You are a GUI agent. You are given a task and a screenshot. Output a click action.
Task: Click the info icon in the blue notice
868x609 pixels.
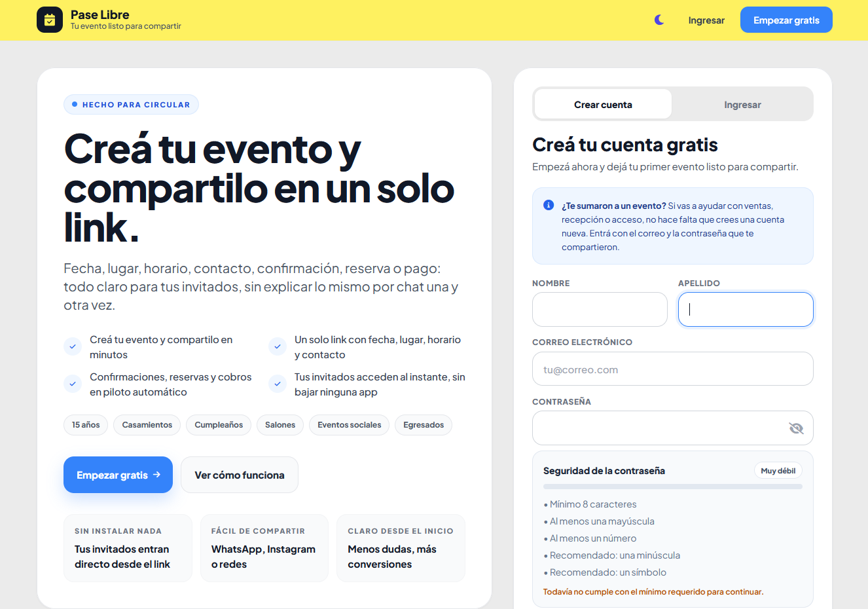pos(549,206)
